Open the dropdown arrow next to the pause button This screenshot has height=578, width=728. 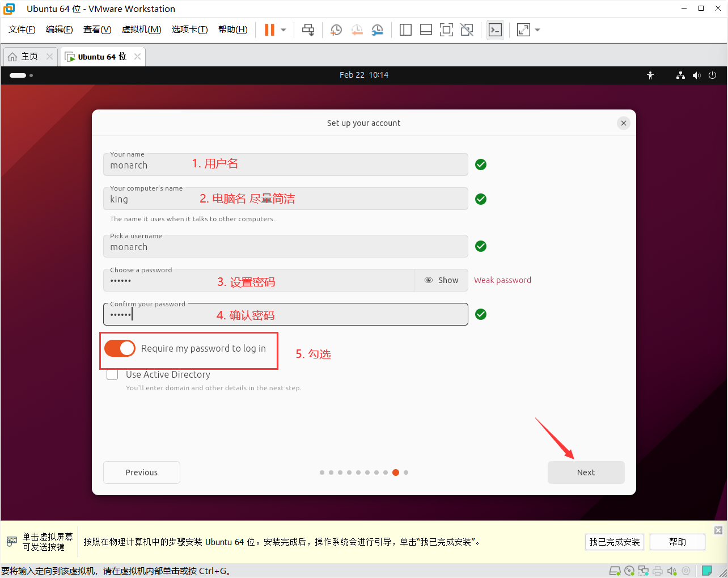(283, 30)
